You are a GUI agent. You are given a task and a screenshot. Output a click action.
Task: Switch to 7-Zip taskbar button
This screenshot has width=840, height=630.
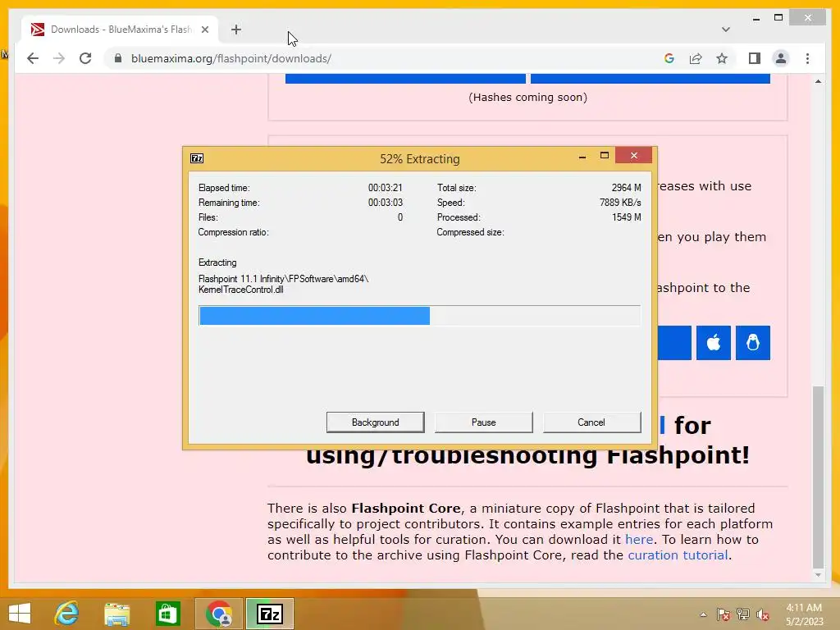(269, 614)
